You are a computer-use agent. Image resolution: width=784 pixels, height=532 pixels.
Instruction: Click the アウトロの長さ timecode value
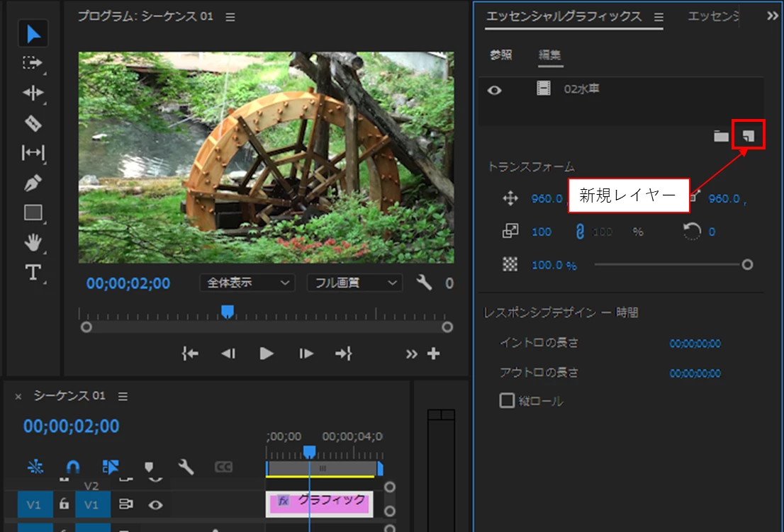695,373
